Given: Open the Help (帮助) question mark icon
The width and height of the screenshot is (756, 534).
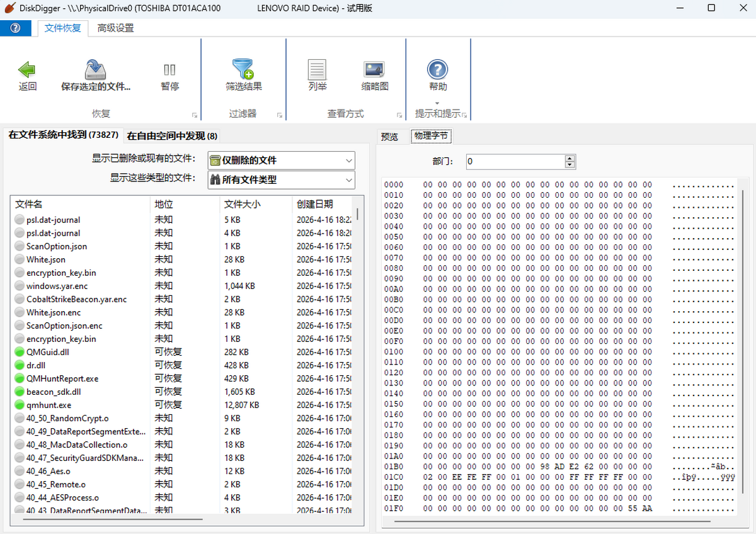Looking at the screenshot, I should click(x=437, y=70).
